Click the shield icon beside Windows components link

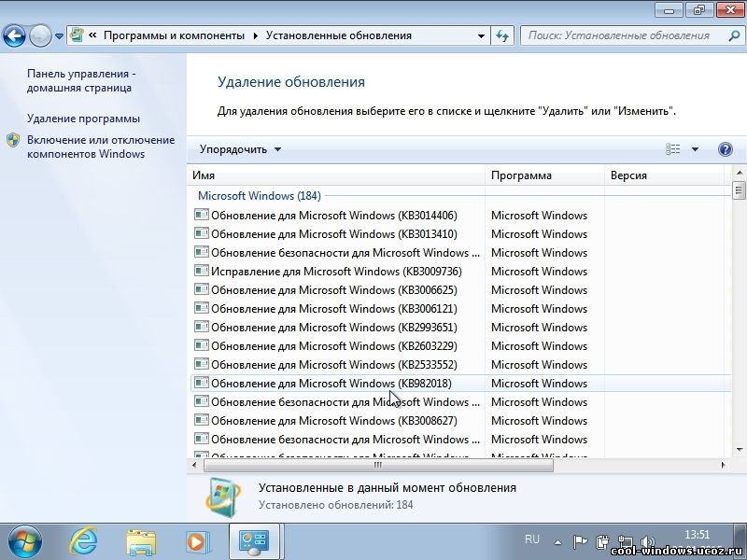pyautogui.click(x=13, y=140)
